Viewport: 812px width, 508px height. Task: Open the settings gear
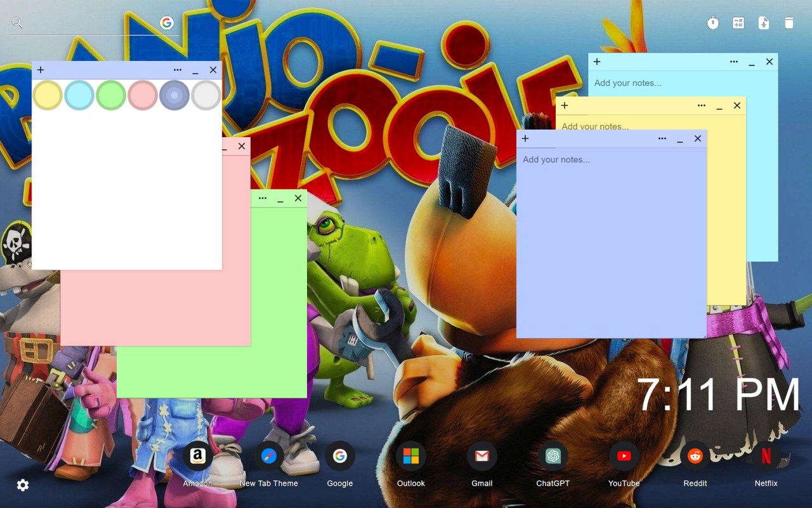click(x=23, y=485)
